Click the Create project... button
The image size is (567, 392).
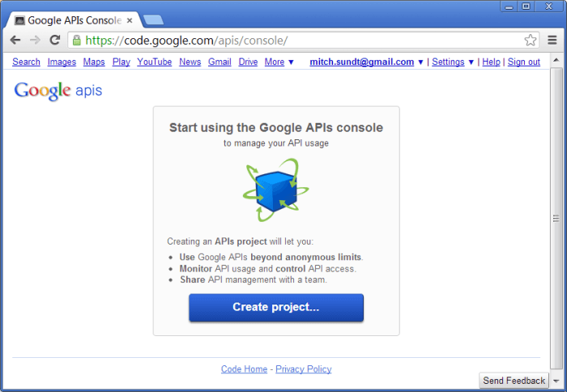276,308
